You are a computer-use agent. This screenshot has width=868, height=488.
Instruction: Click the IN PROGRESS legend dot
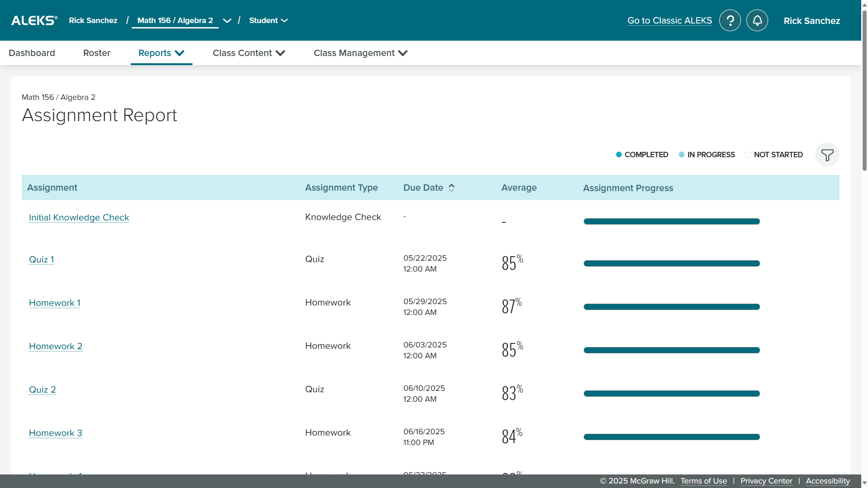click(682, 155)
